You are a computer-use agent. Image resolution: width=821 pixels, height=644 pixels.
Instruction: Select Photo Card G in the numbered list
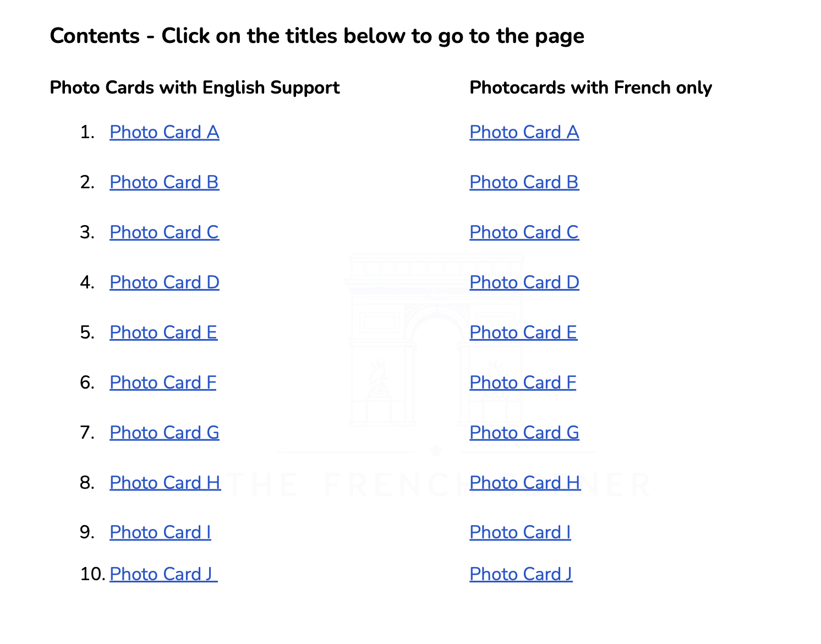click(164, 433)
